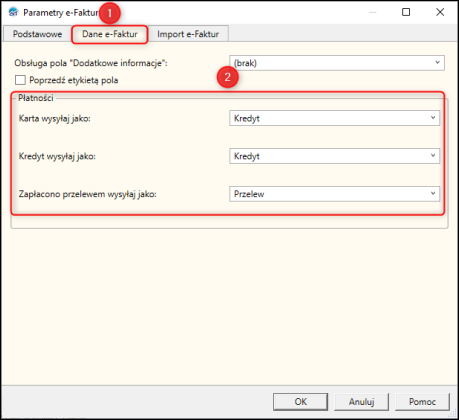
Task: Click the red annotation marker 2
Action: tap(227, 77)
